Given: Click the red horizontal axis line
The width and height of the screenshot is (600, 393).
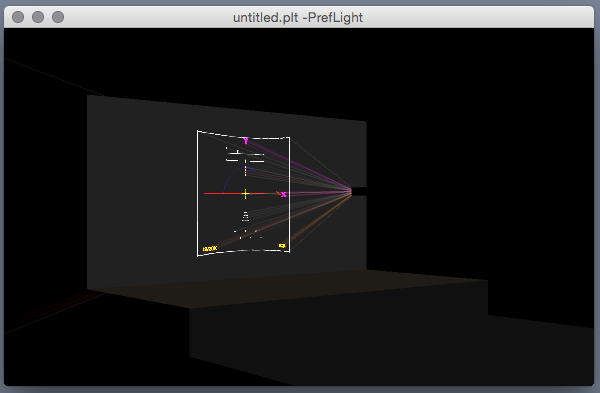Looking at the screenshot, I should click(x=241, y=194).
